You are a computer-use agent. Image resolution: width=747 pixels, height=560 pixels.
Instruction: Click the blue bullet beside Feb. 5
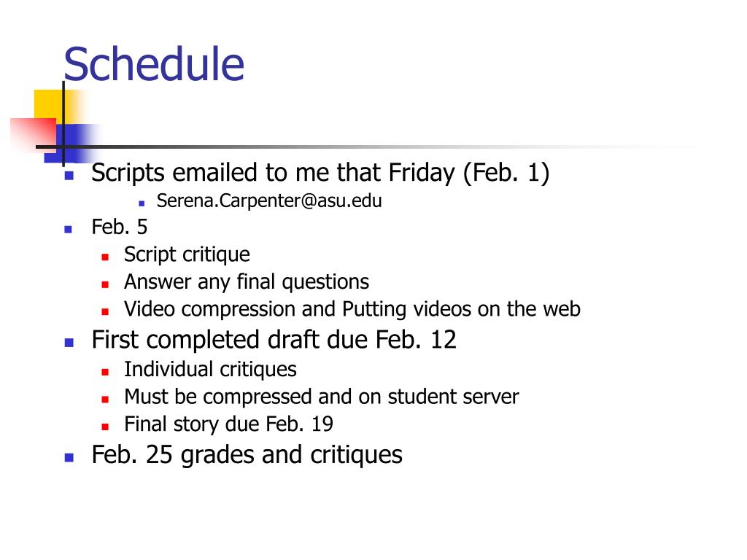click(x=68, y=230)
